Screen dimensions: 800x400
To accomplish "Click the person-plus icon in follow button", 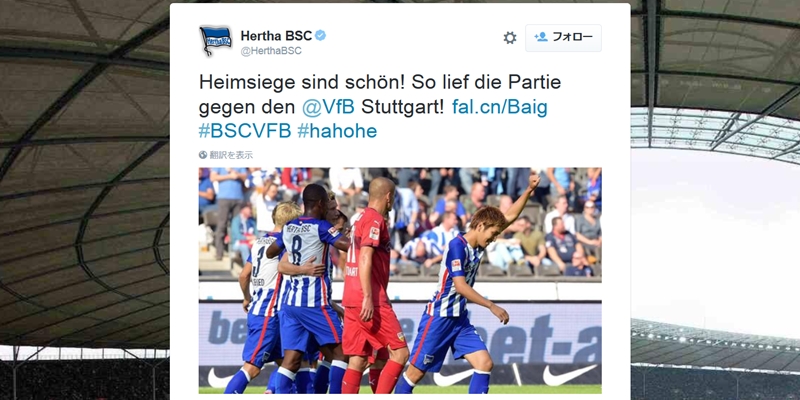I will [541, 37].
